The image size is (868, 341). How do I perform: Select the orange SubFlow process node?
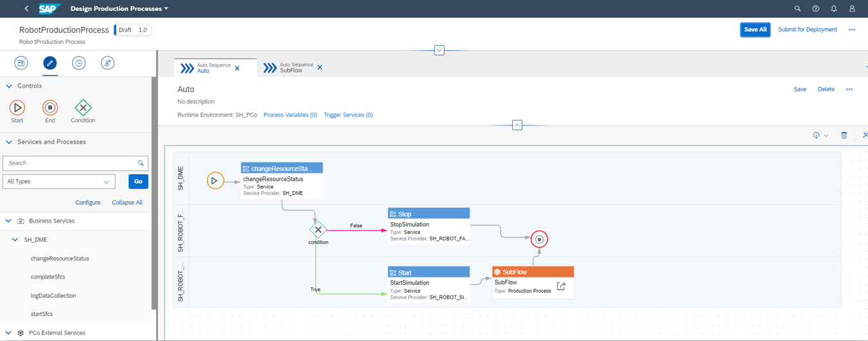[533, 283]
